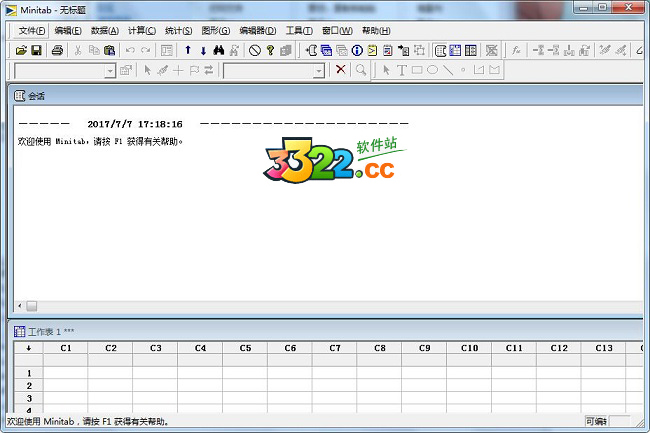Screen dimensions: 650x433
Task: Open the 编辑器(D) menu
Action: pyautogui.click(x=257, y=31)
